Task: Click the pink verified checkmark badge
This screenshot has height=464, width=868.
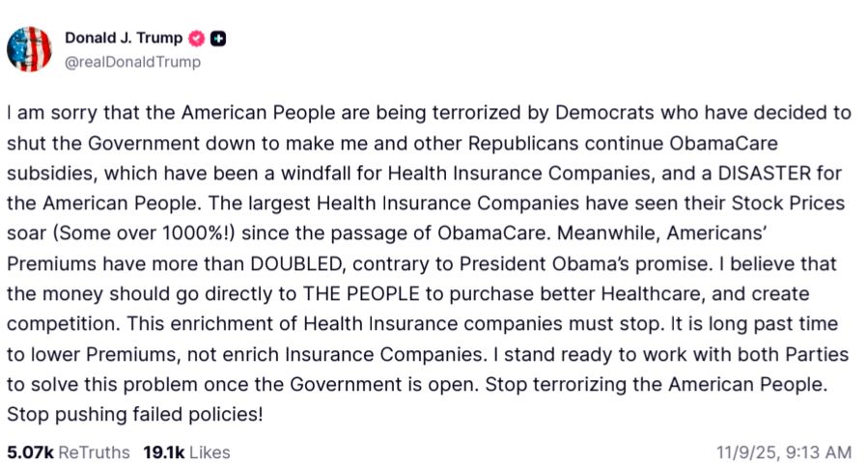Action: (x=196, y=39)
